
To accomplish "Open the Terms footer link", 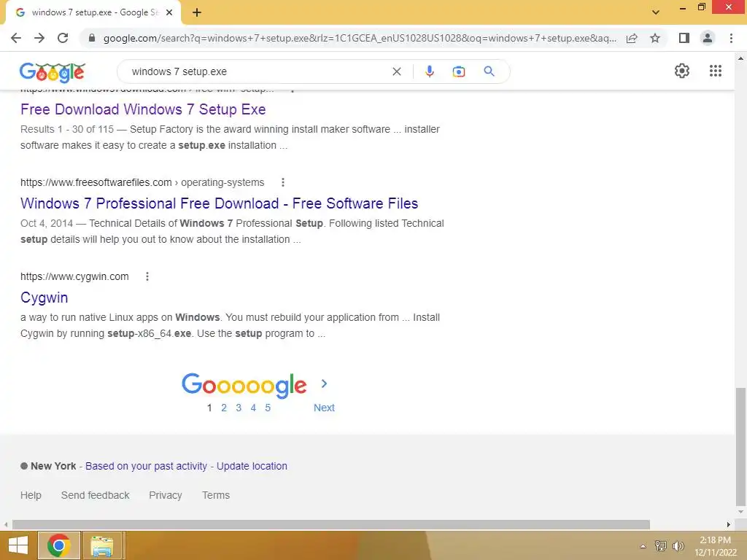I will click(x=216, y=495).
